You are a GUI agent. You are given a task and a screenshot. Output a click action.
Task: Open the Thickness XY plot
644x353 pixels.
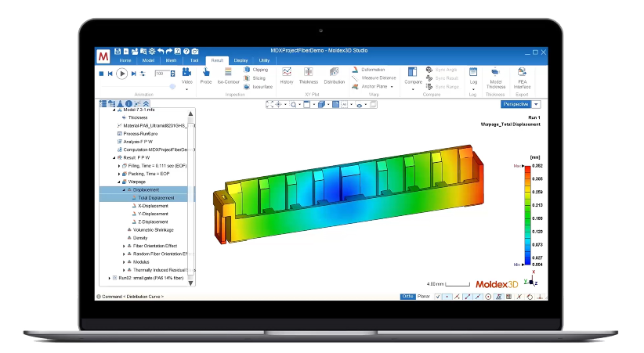click(309, 76)
